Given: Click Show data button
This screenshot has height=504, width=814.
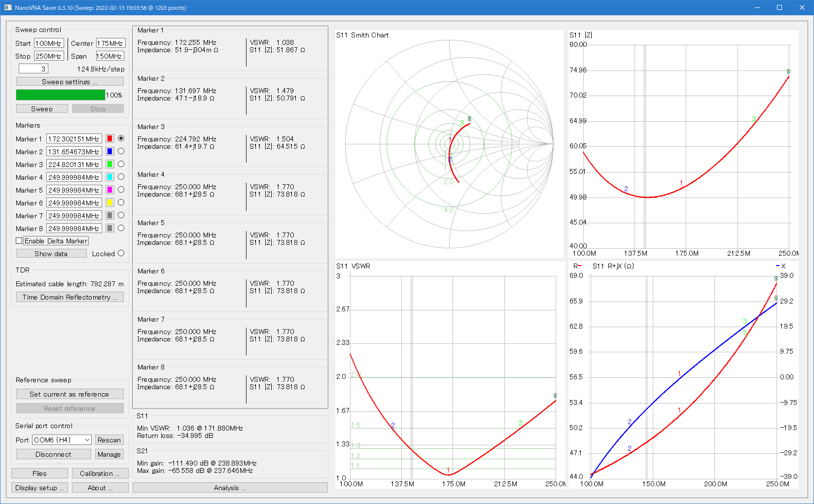Looking at the screenshot, I should tap(51, 254).
